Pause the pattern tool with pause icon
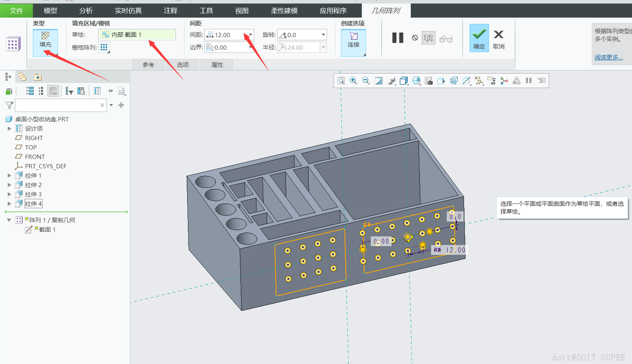The width and height of the screenshot is (632, 364). (x=397, y=38)
